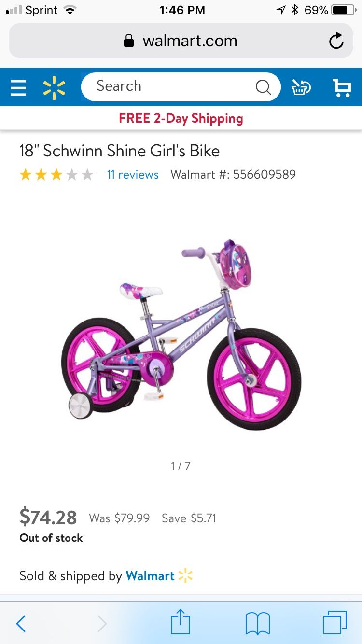Tap the lock icon beside walmart.com
The height and width of the screenshot is (644, 362).
(129, 41)
